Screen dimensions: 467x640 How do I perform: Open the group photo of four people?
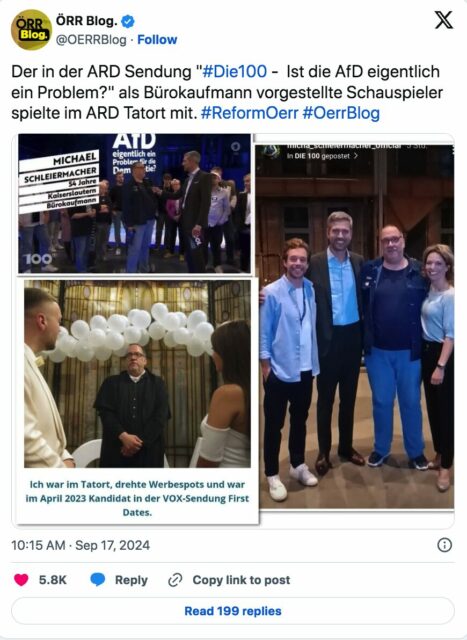click(x=357, y=327)
